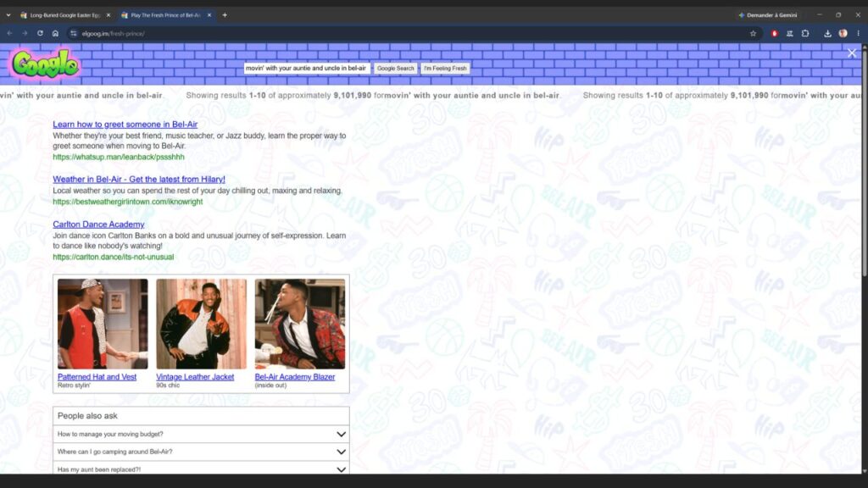Click Bel-Air Academy Blazer link
The height and width of the screenshot is (488, 868).
[x=294, y=377]
